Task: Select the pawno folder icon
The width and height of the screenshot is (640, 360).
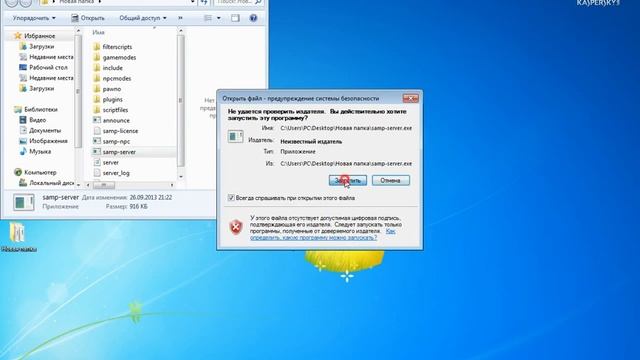Action: [x=96, y=89]
